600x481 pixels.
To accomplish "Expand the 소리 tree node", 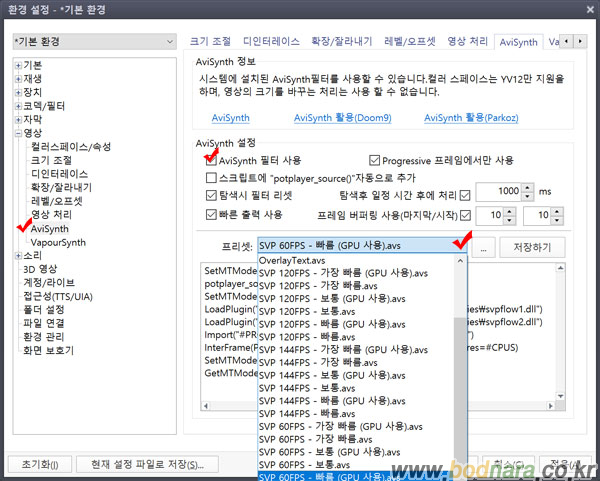I will (18, 256).
